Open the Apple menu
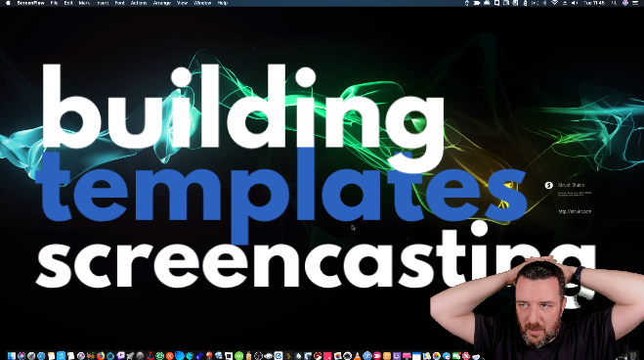Viewport: 644px width, 360px height. (x=8, y=3)
